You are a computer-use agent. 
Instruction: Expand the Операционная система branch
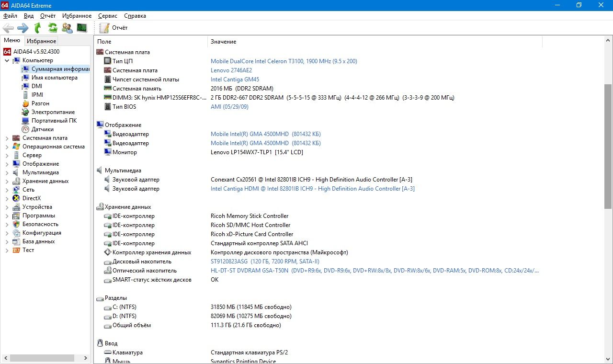tap(7, 147)
